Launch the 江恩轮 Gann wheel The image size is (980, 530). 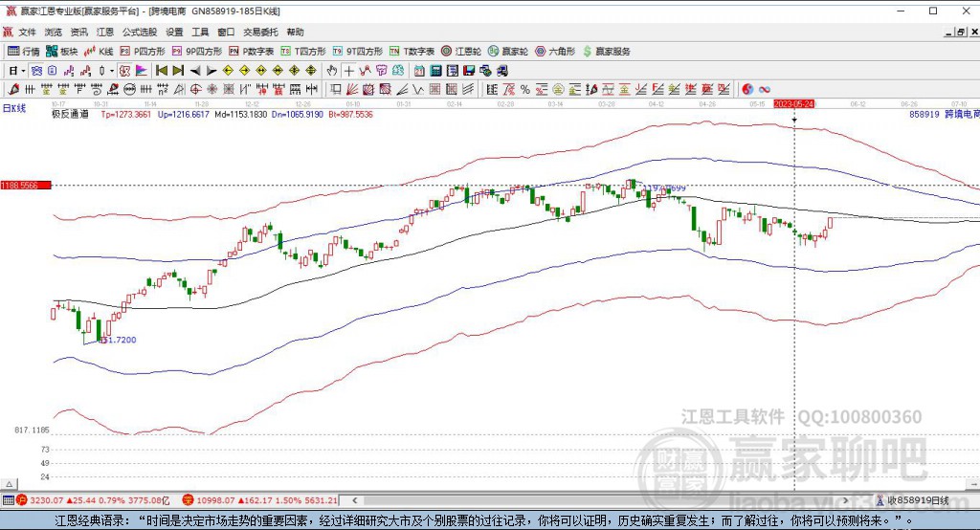click(461, 52)
